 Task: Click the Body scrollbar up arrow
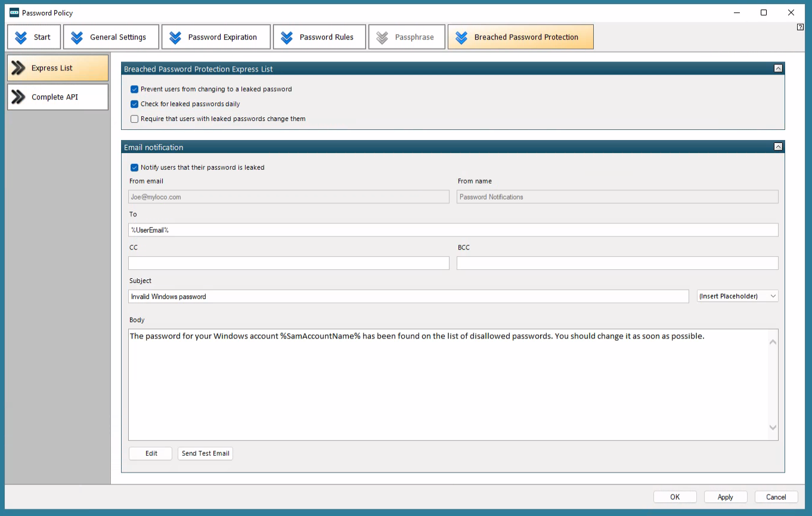click(x=773, y=342)
